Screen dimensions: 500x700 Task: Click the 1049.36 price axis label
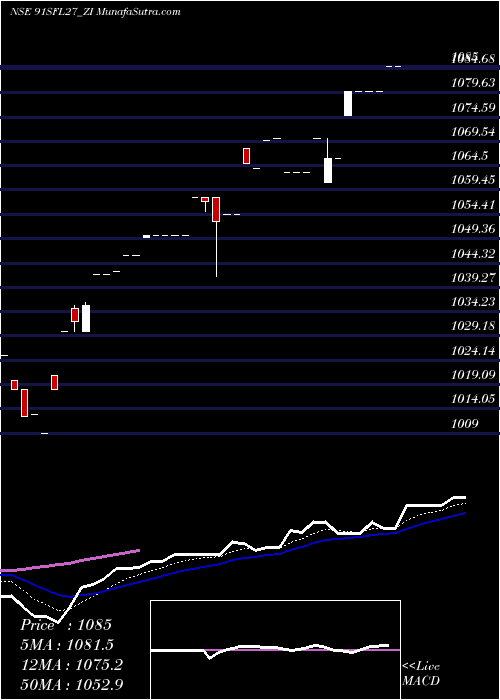click(473, 229)
